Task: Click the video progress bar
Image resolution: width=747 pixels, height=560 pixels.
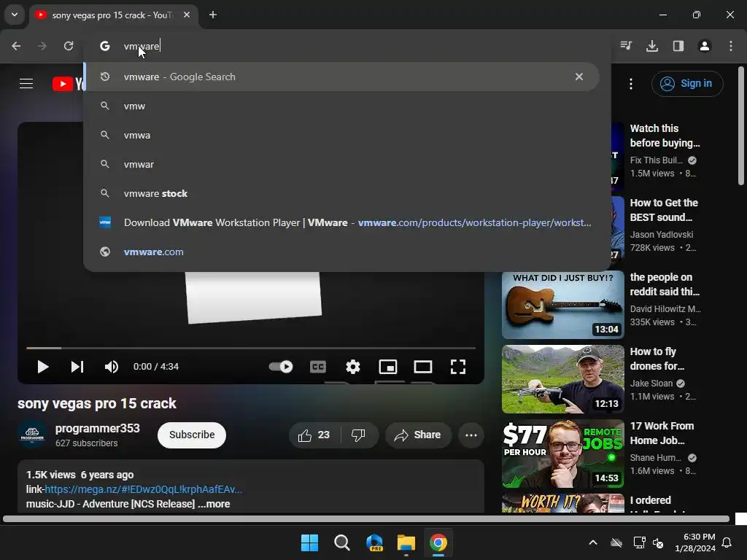Action: 251,348
